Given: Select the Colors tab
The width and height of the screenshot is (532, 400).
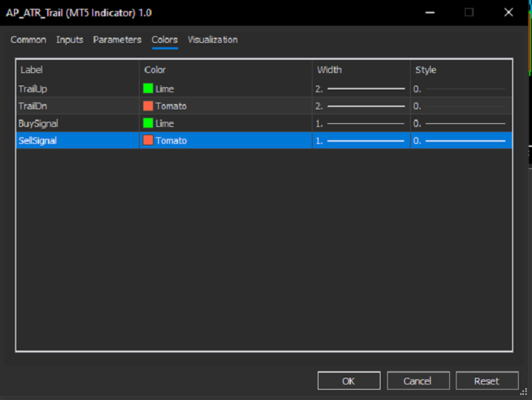Looking at the screenshot, I should pos(165,40).
